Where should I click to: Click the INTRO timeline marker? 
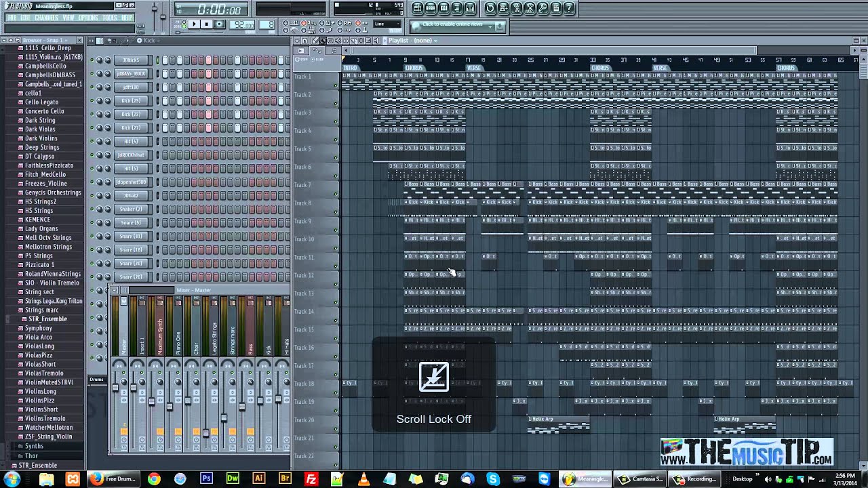(x=351, y=68)
